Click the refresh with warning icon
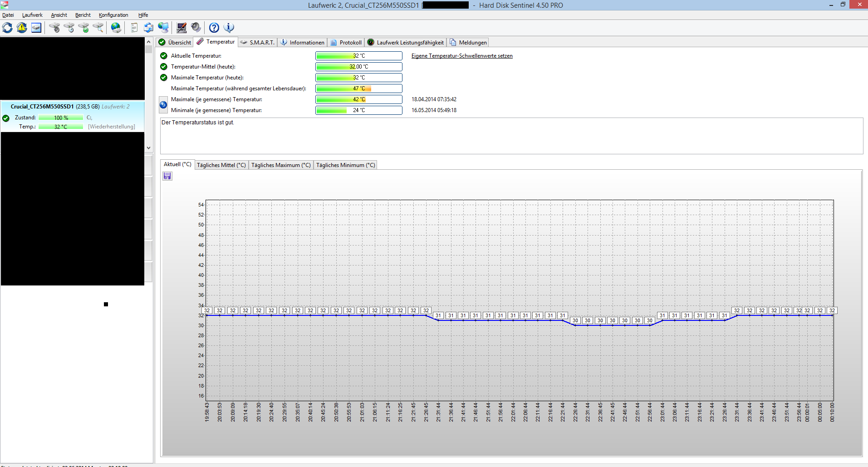This screenshot has width=868, height=467. [x=22, y=28]
